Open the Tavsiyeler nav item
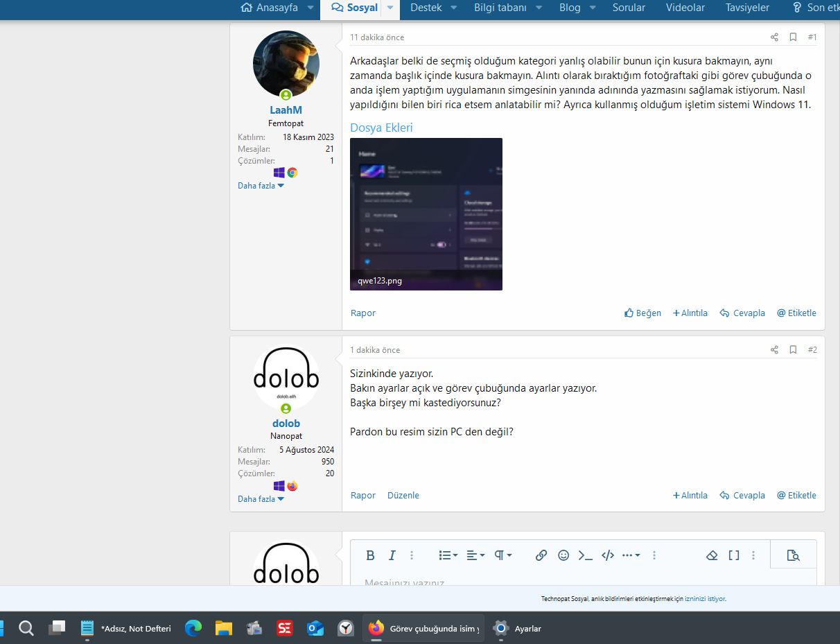This screenshot has width=840, height=644. pos(747,8)
